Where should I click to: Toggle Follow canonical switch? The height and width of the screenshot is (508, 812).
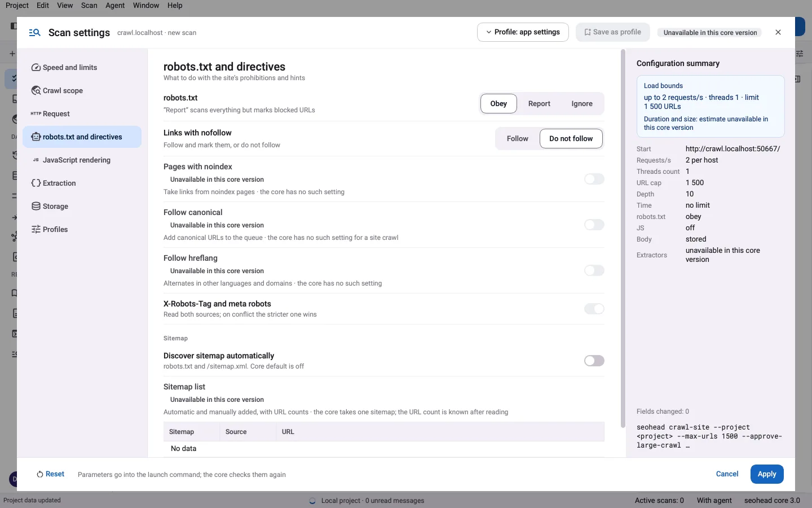coord(594,225)
